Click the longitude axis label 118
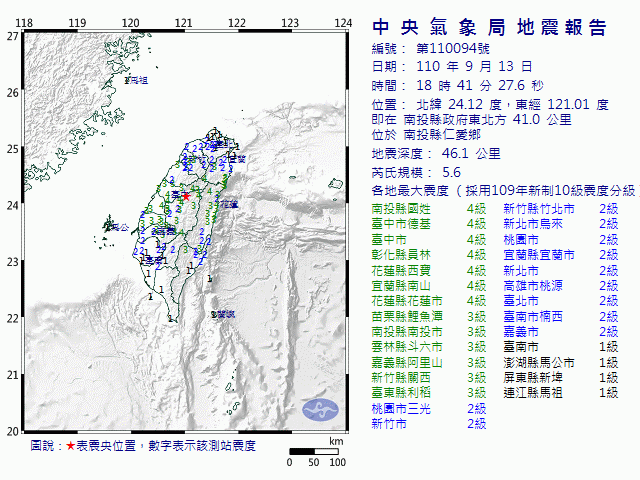This screenshot has height=480, width=640. pyautogui.click(x=24, y=22)
